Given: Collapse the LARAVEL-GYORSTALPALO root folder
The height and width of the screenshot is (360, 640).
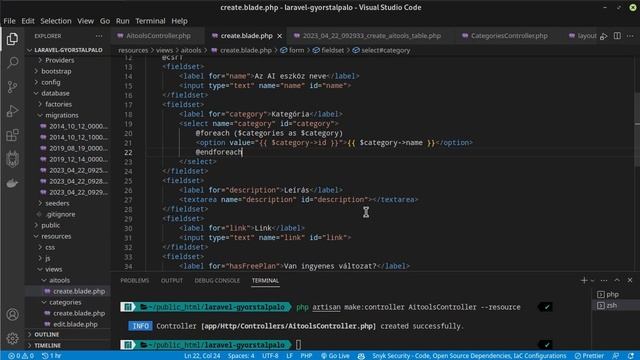Looking at the screenshot, I should 68,50.
